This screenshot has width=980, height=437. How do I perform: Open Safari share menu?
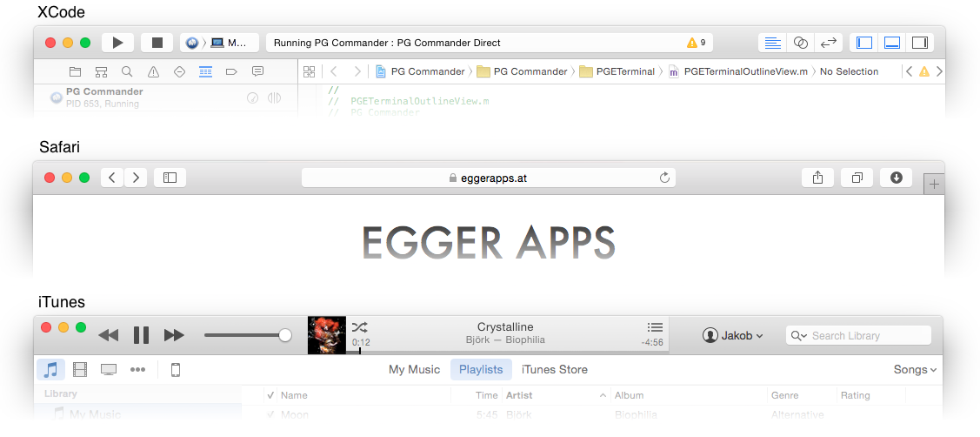(817, 178)
